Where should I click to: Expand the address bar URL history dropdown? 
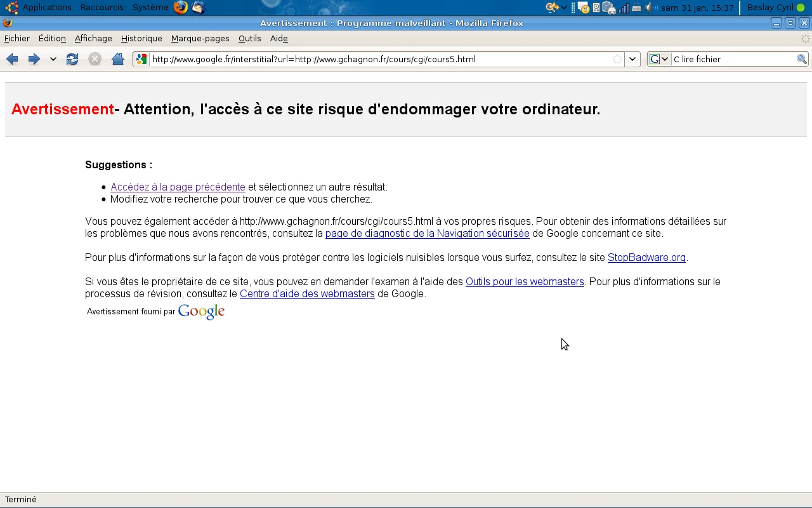pyautogui.click(x=632, y=59)
